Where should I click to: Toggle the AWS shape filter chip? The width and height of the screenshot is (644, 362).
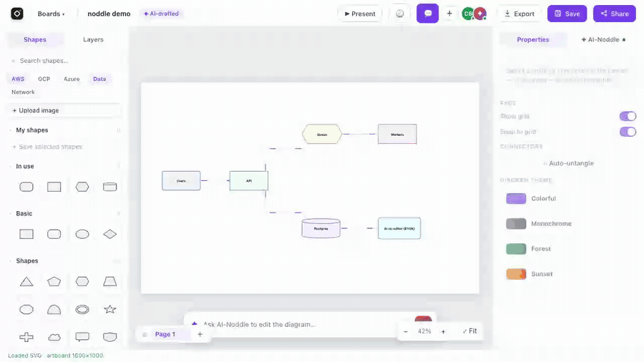tap(18, 79)
